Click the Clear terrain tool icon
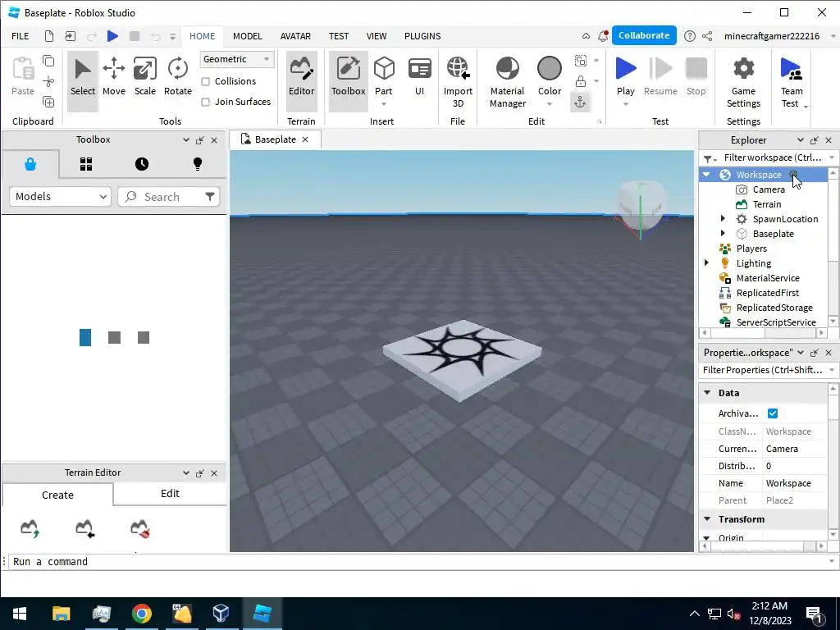 coord(139,529)
